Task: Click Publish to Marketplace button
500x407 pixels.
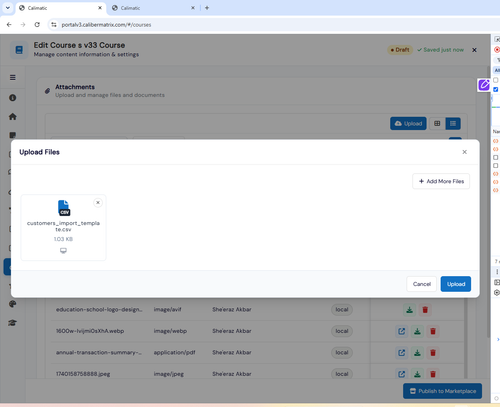Action: [x=442, y=391]
